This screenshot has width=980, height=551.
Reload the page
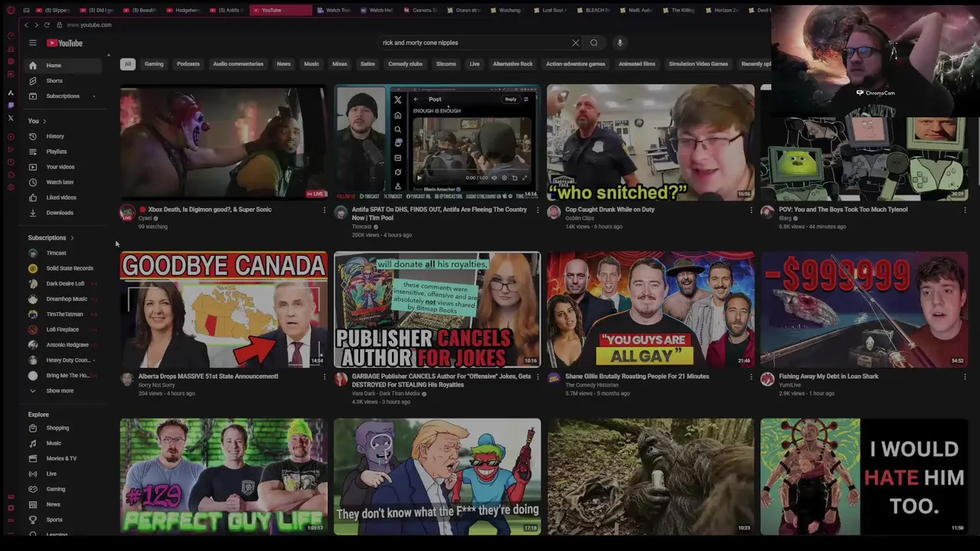(47, 24)
